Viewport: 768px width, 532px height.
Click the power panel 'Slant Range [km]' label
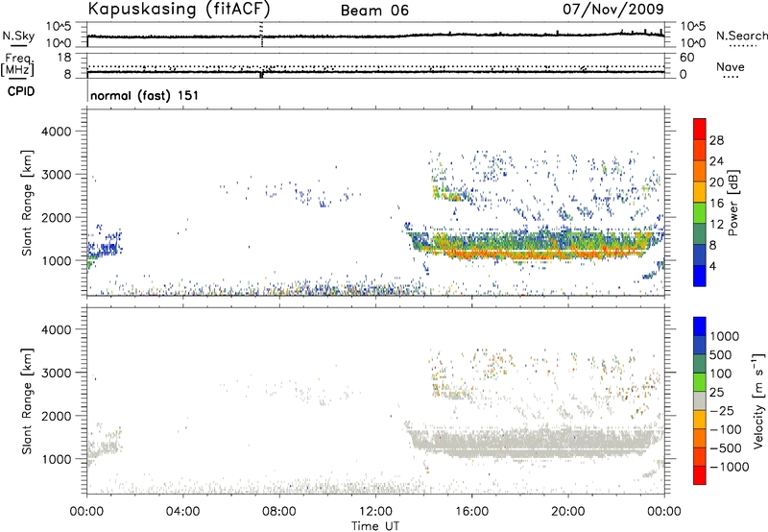(x=27, y=203)
